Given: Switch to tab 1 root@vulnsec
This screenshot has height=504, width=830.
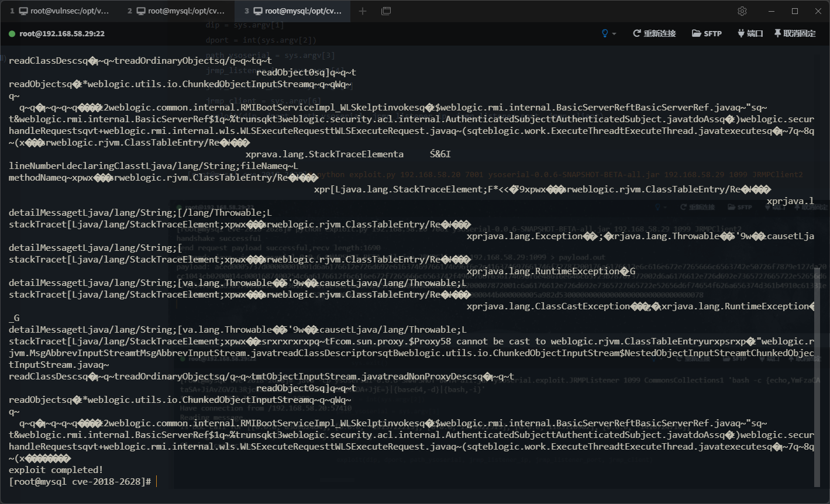Looking at the screenshot, I should tap(58, 11).
